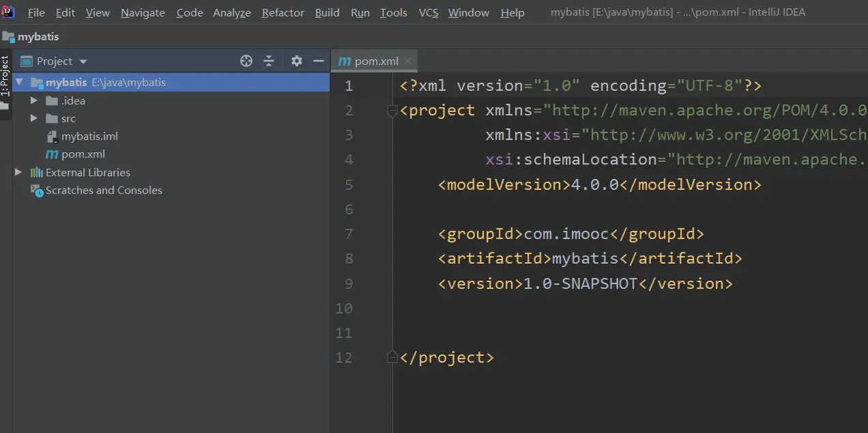Toggle the 1: Project tool window stripe
Image resolution: width=868 pixels, height=433 pixels.
point(5,76)
